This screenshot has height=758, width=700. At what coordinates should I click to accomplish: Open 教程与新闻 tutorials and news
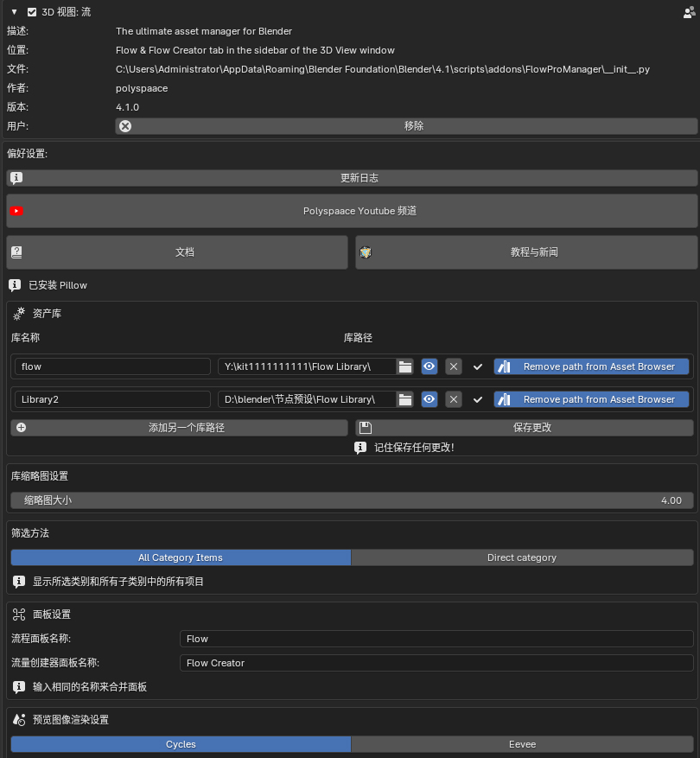click(526, 252)
